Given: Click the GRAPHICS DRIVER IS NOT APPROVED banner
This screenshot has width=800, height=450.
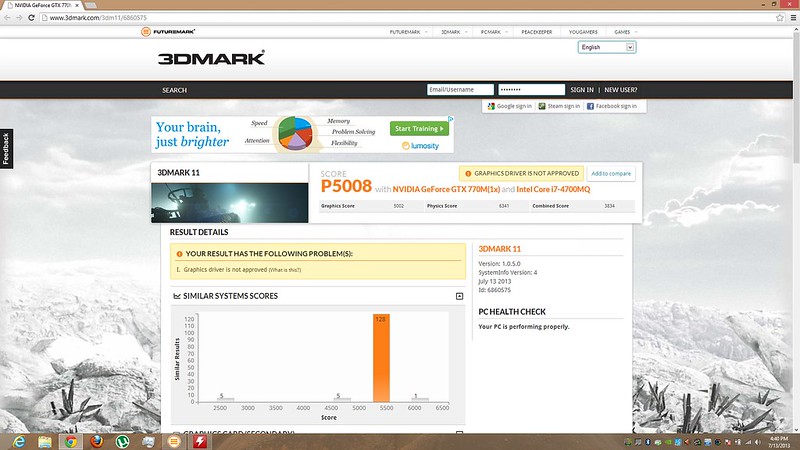Looking at the screenshot, I should (x=521, y=173).
